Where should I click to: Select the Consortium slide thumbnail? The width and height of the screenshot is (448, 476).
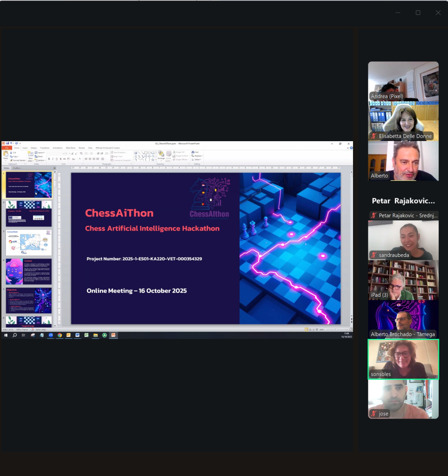[29, 242]
